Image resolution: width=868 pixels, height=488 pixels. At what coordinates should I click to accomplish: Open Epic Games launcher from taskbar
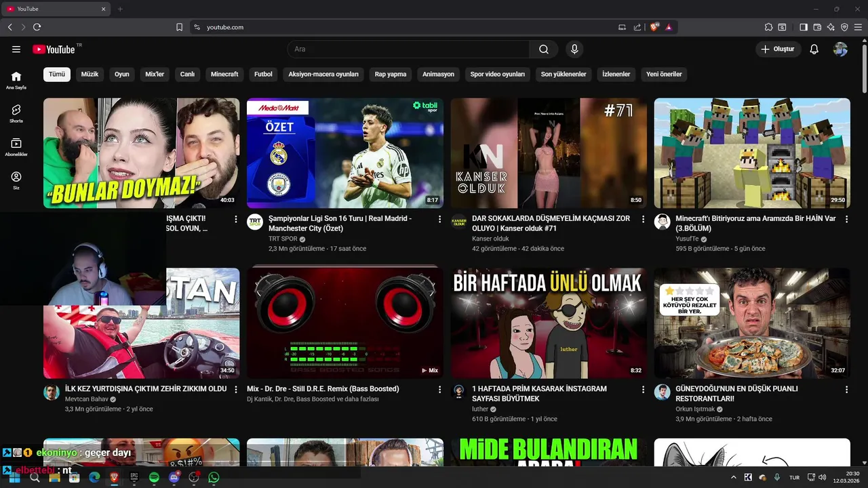point(134,477)
